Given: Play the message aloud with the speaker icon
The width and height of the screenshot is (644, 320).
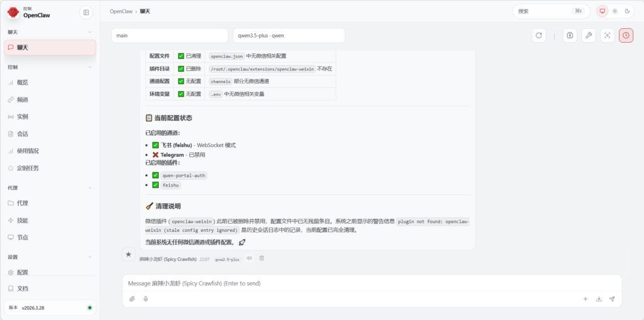Looking at the screenshot, I should click(x=249, y=258).
